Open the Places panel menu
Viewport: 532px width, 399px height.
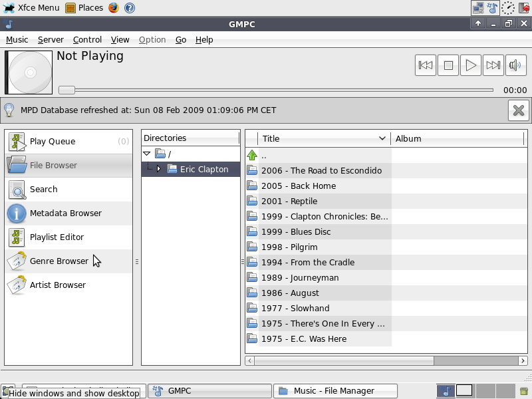(x=84, y=7)
